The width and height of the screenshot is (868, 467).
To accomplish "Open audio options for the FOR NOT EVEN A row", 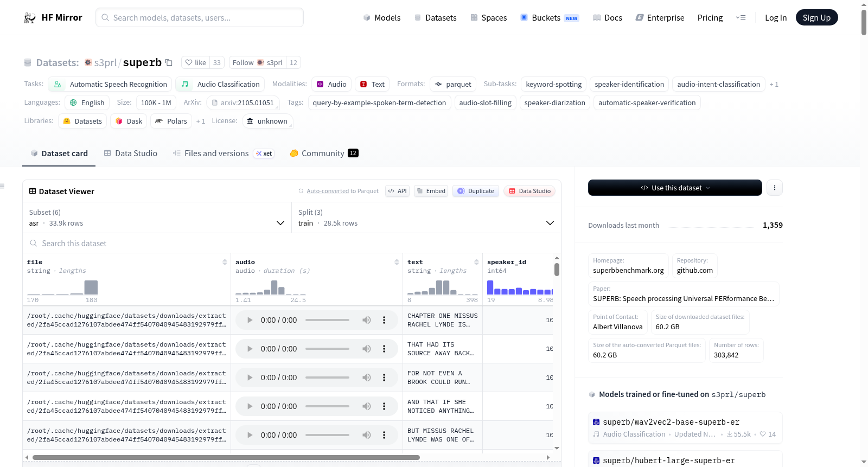I will [384, 378].
